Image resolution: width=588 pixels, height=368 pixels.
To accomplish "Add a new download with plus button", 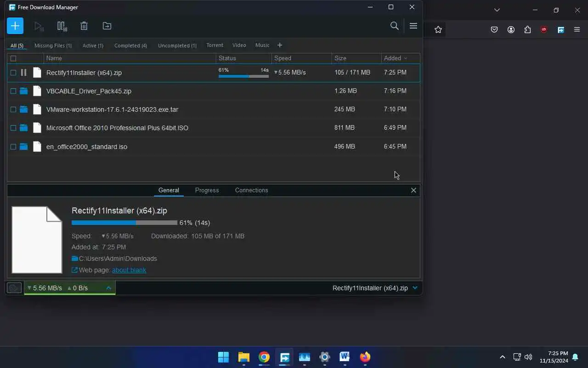I will [x=15, y=26].
